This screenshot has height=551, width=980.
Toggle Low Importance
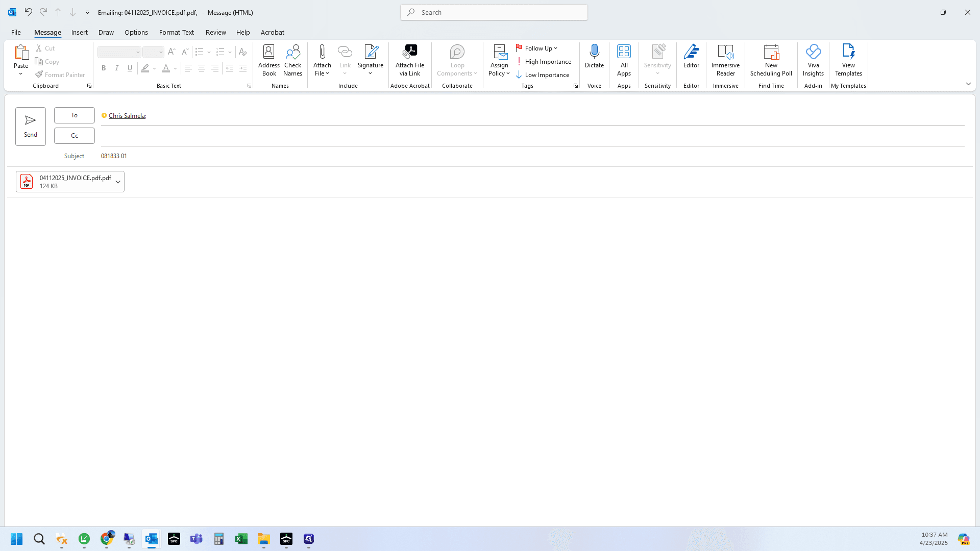tap(543, 74)
